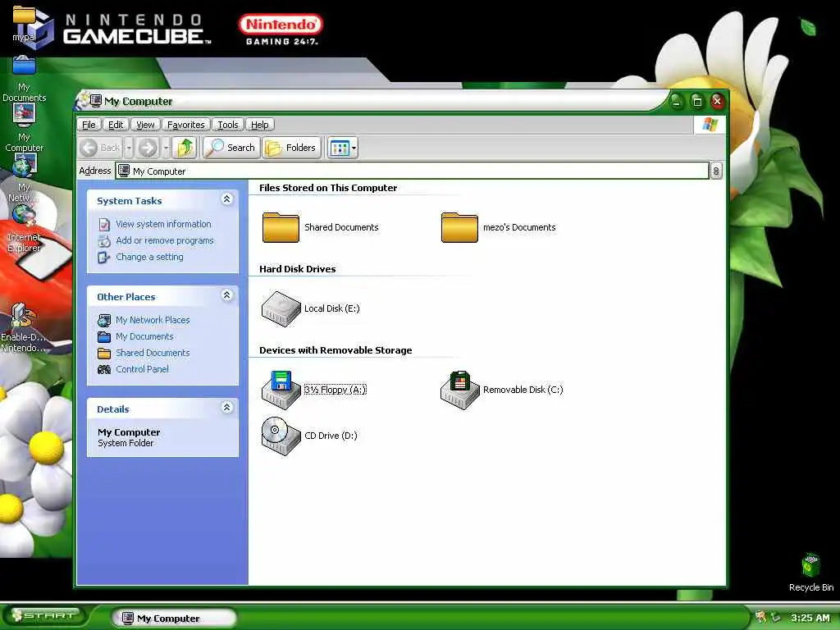Screen dimensions: 840x630
Task: Click the first system tray icon
Action: [x=760, y=617]
